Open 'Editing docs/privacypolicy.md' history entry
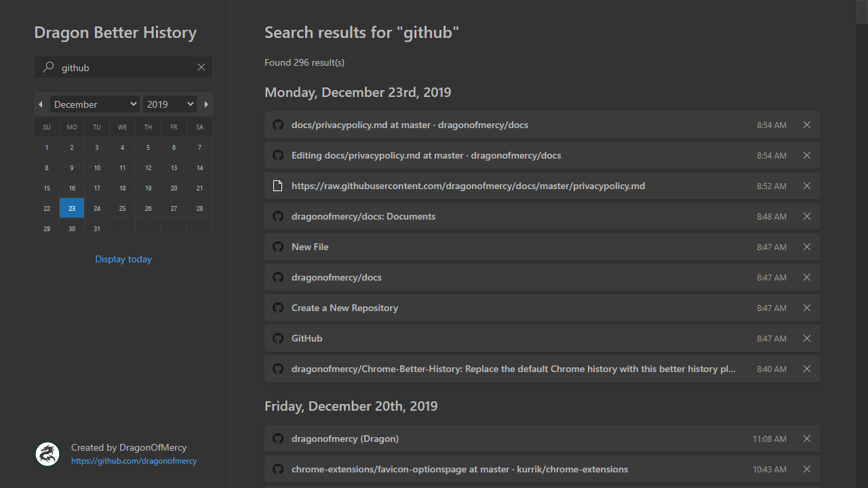 click(x=426, y=155)
